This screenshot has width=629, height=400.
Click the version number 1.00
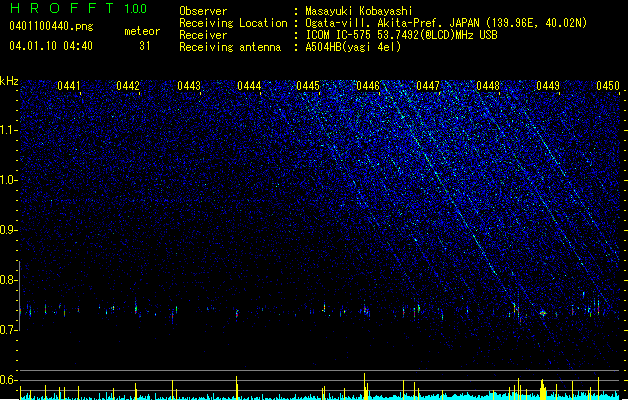pos(135,9)
